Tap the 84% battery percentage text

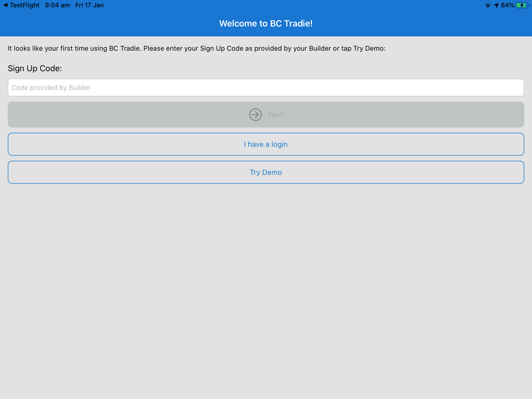pyautogui.click(x=508, y=5)
